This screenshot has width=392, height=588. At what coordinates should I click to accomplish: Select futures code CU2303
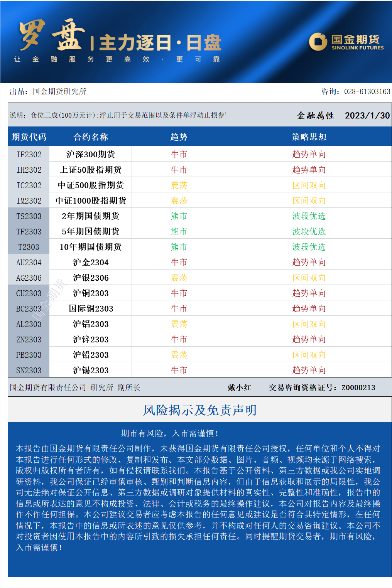tap(29, 293)
